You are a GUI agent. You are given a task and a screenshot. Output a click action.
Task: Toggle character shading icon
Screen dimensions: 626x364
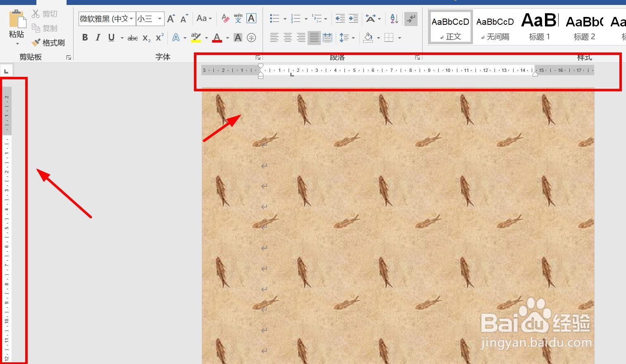pyautogui.click(x=238, y=38)
